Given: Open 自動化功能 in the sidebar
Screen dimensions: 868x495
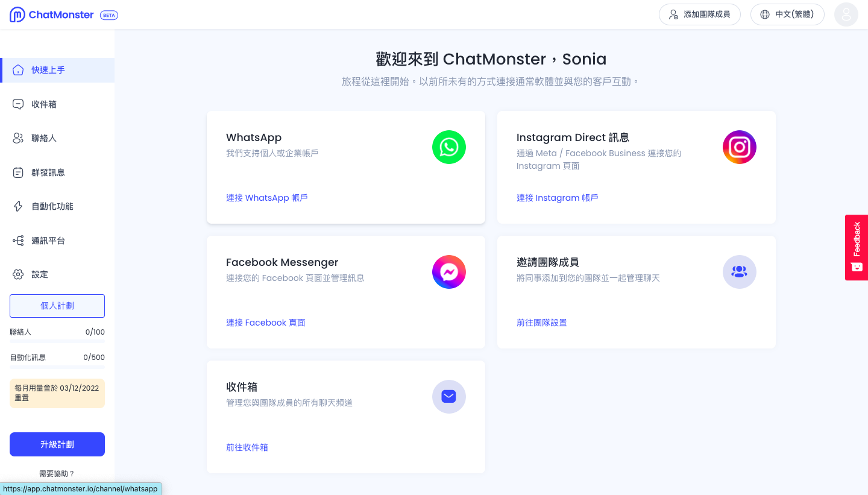Looking at the screenshot, I should (x=57, y=206).
